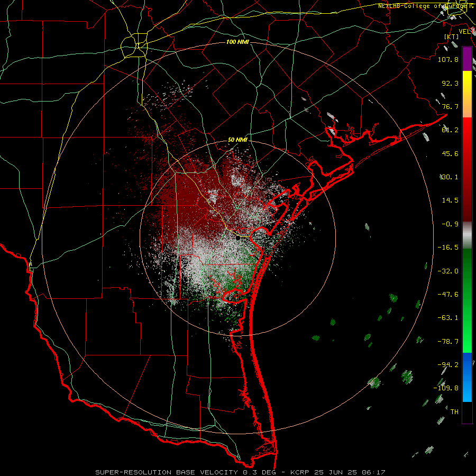
Task: Pick the dark green color bar segment near -32.0
Action: (x=467, y=272)
